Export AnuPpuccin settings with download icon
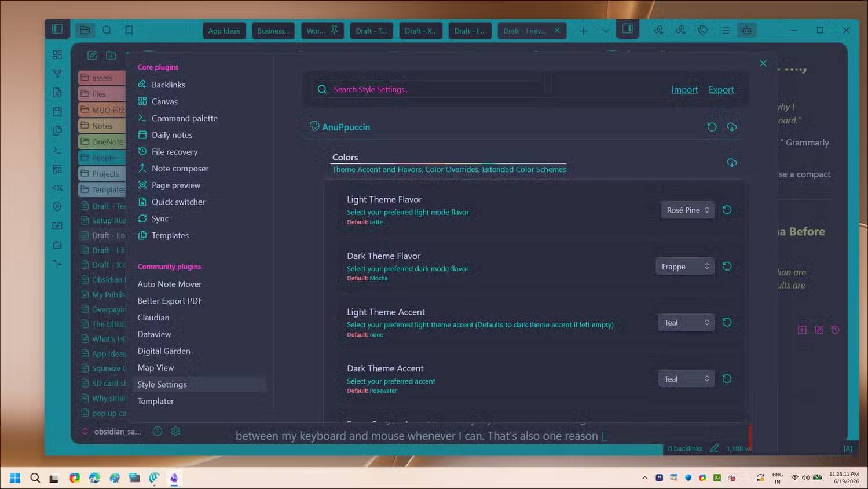The image size is (868, 489). click(x=732, y=127)
